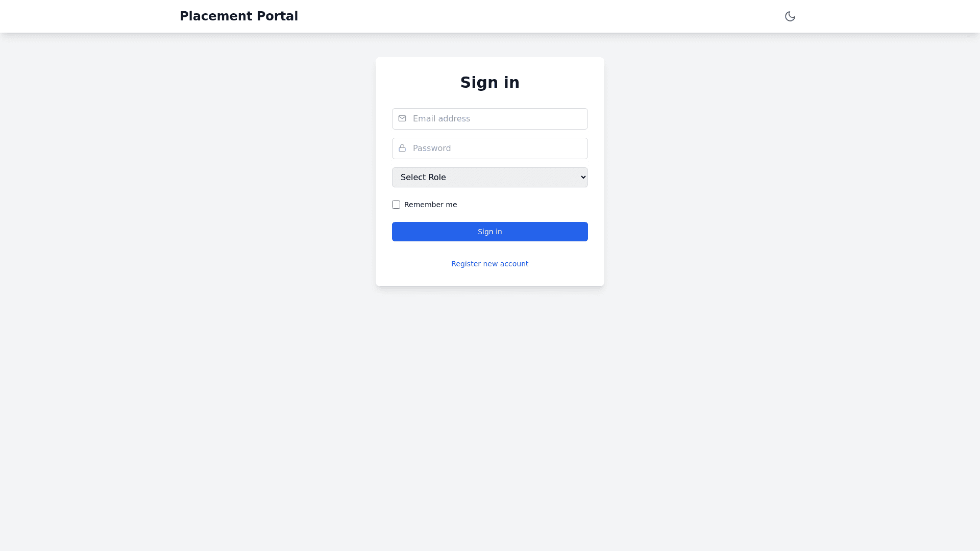
Task: Click the word Portal in the header
Action: (277, 16)
